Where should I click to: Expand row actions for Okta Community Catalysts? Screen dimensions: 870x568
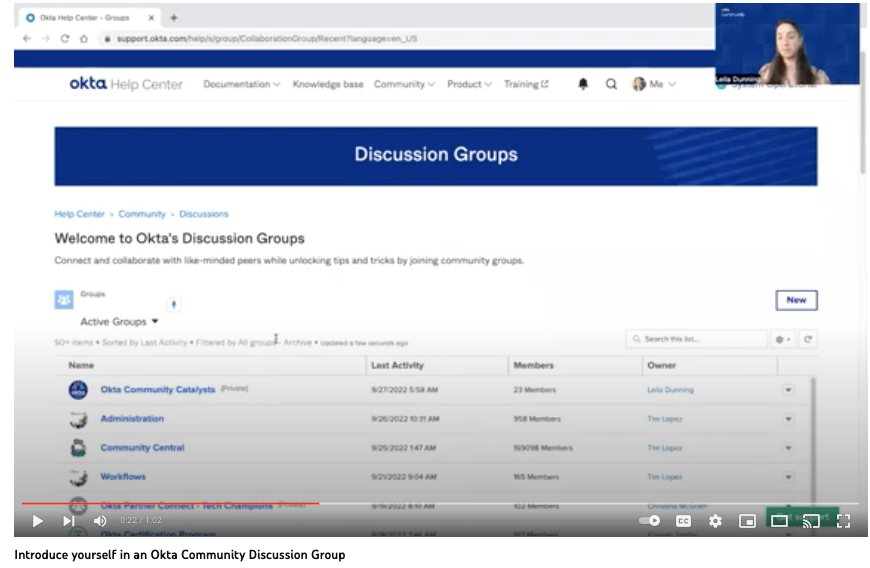[788, 390]
